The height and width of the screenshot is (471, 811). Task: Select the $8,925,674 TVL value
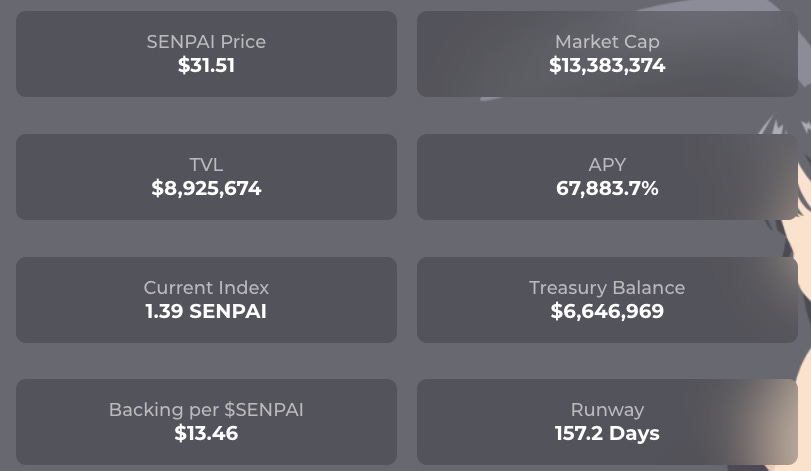(x=206, y=188)
